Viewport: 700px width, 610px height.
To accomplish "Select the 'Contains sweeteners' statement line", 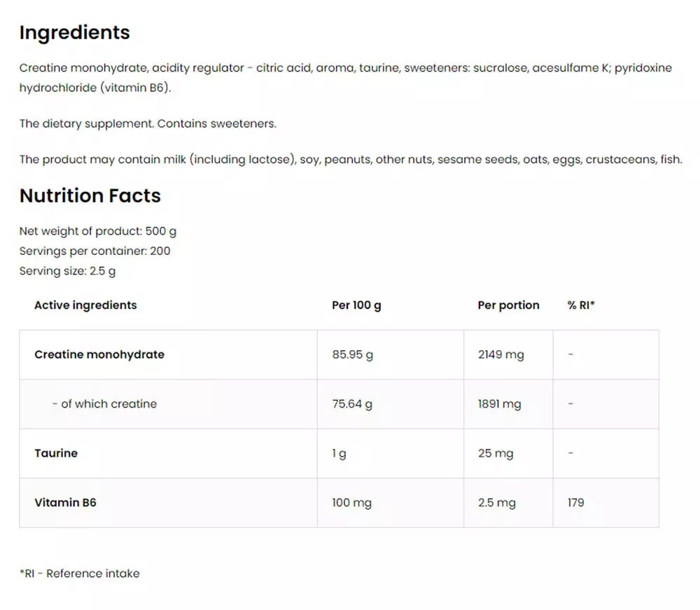I will click(x=148, y=124).
